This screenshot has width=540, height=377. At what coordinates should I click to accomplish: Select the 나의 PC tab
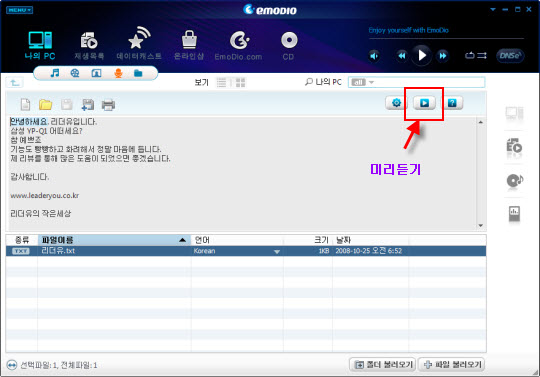(40, 45)
